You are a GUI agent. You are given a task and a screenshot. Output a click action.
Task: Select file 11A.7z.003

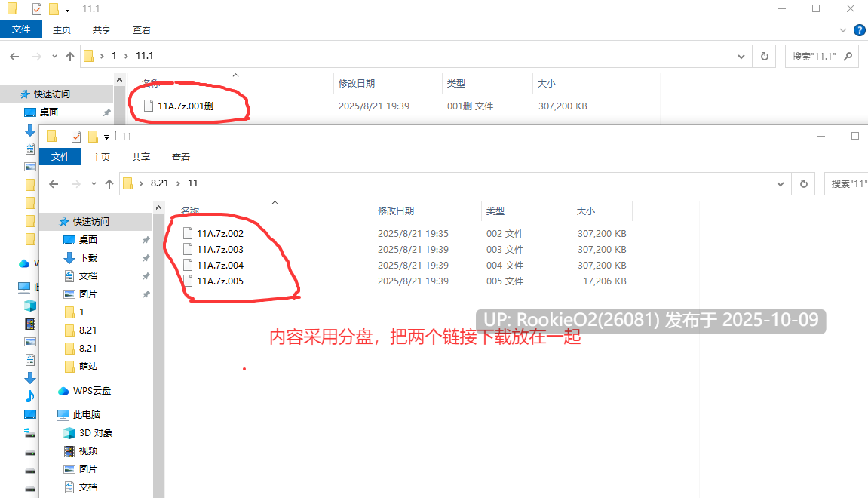(x=220, y=249)
